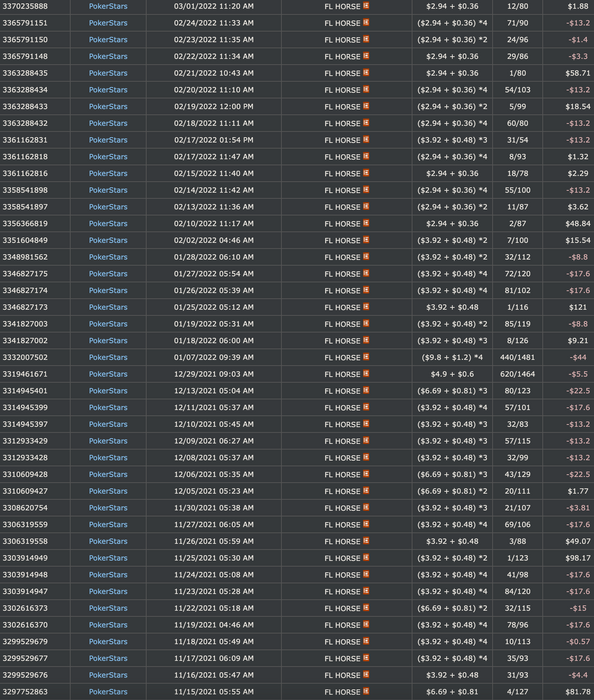This screenshot has width=594, height=700.
Task: Click the finish position 620/1464
Action: 517,374
